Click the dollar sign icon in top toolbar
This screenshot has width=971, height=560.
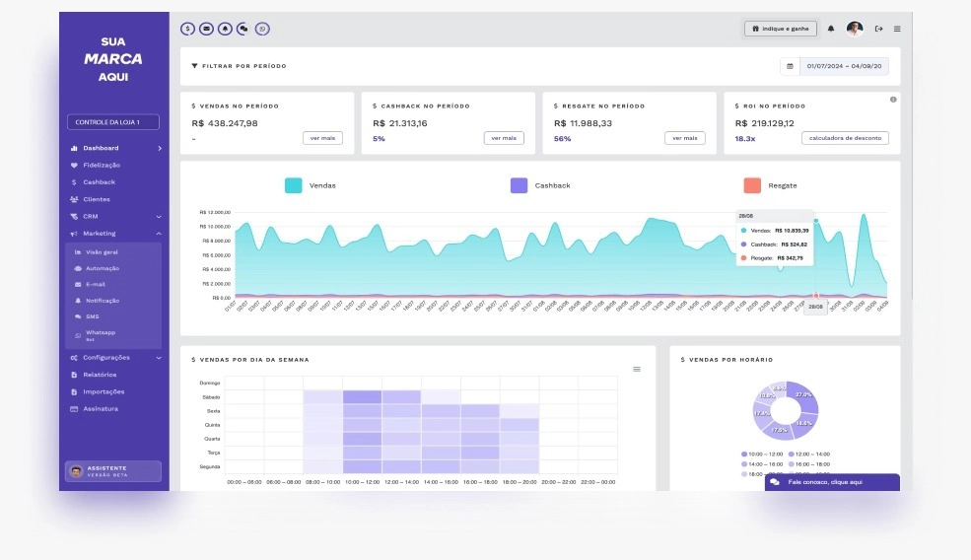(x=187, y=29)
